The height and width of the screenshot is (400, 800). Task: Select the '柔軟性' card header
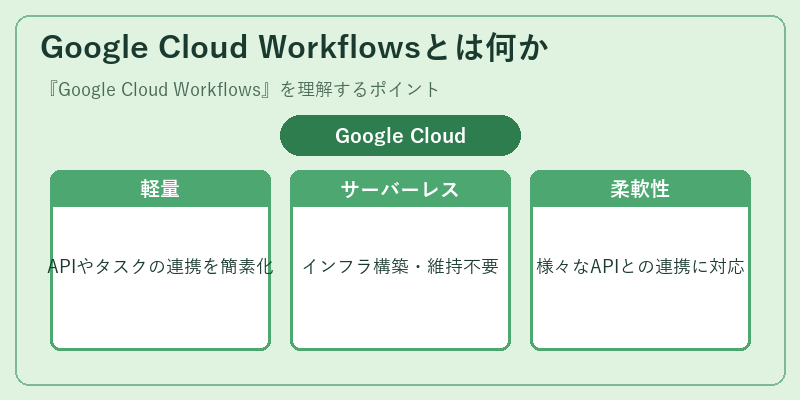[x=640, y=189]
